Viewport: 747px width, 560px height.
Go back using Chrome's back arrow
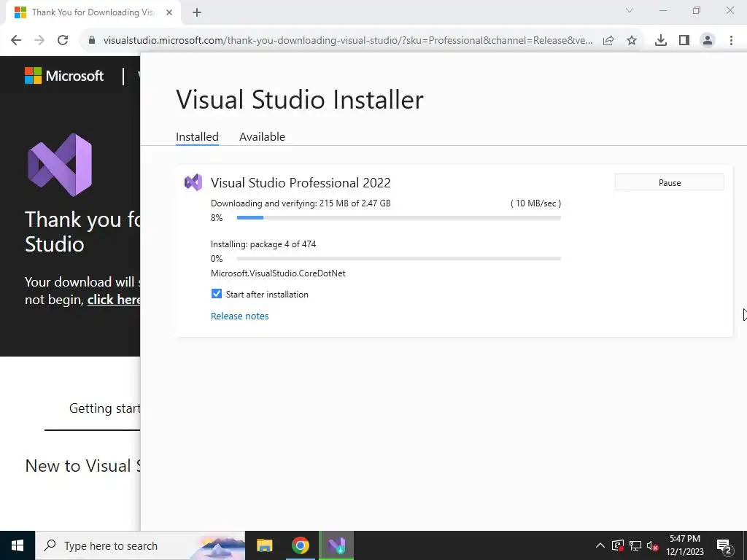(x=16, y=40)
